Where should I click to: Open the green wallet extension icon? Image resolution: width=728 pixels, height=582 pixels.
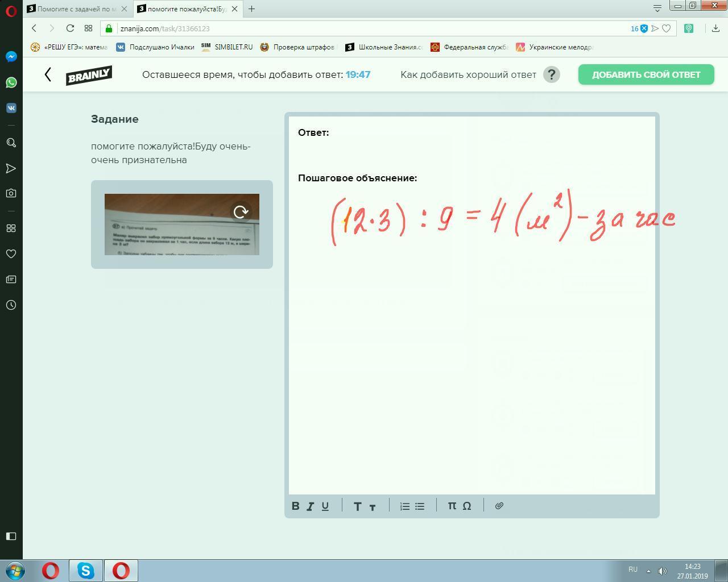click(689, 28)
